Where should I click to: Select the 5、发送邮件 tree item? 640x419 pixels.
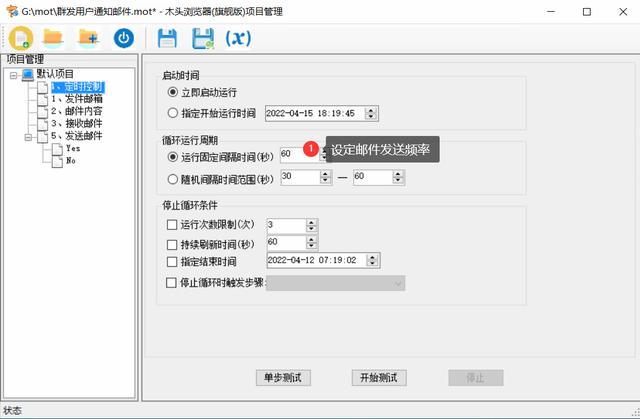pyautogui.click(x=76, y=136)
